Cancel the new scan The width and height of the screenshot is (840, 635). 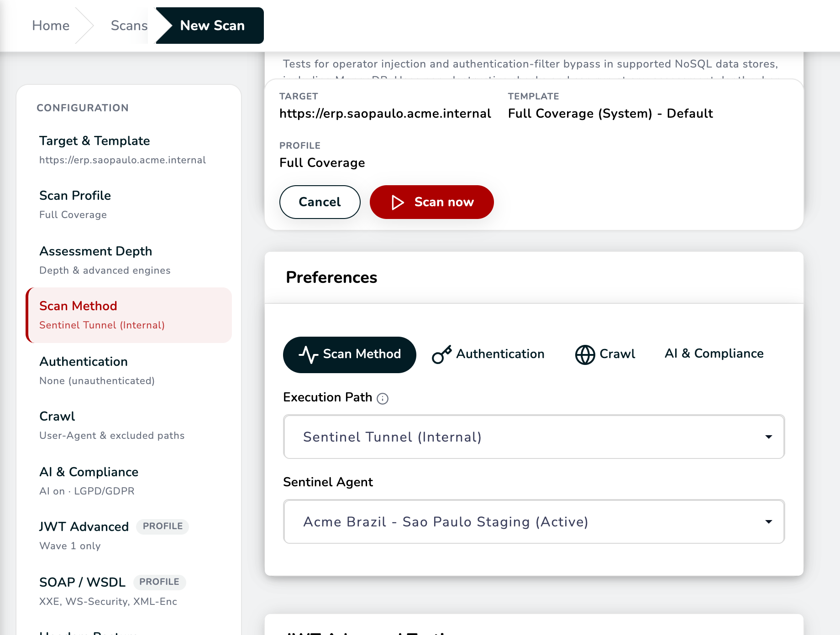click(x=320, y=202)
